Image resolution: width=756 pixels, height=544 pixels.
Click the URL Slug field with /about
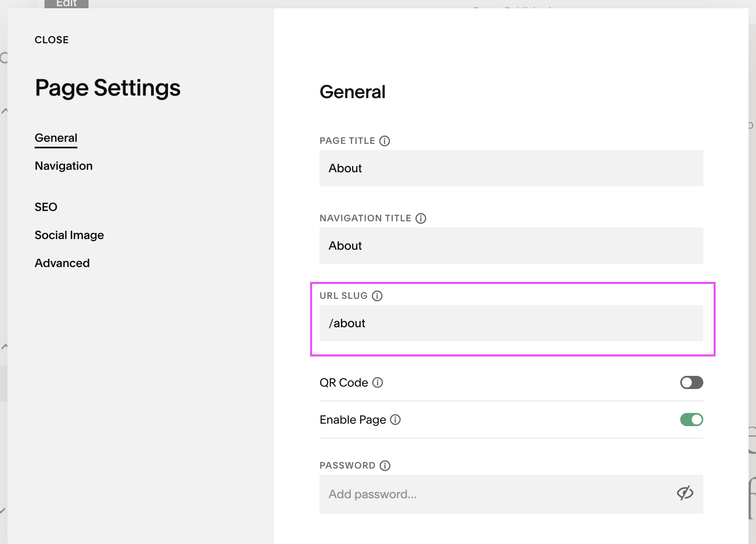pos(511,323)
